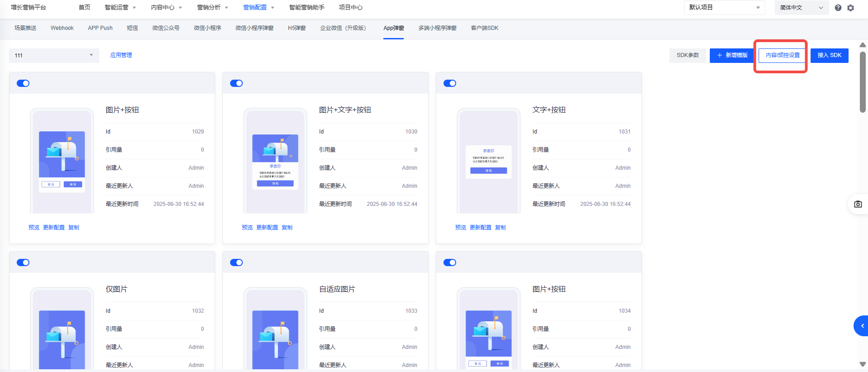
Task: Open the 应用管理 link
Action: click(x=121, y=55)
